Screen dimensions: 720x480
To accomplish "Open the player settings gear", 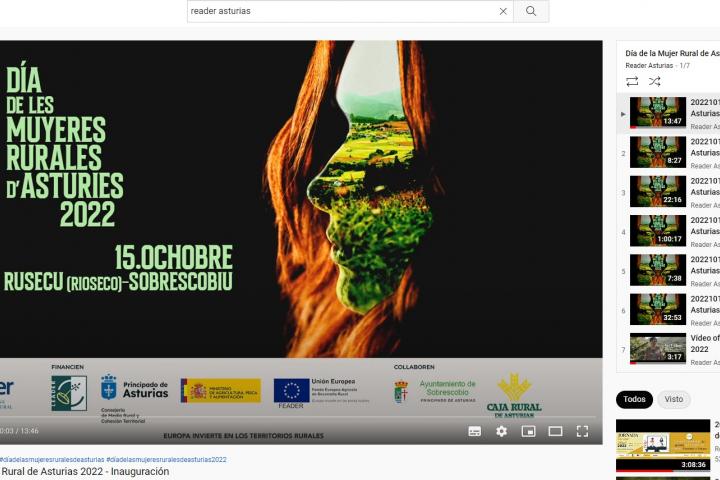I will pos(502,431).
